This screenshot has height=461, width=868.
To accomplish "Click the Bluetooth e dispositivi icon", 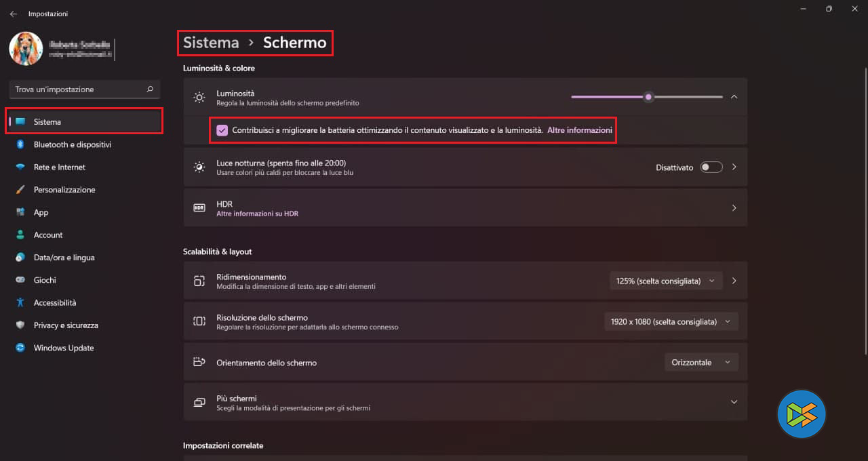I will click(x=20, y=144).
